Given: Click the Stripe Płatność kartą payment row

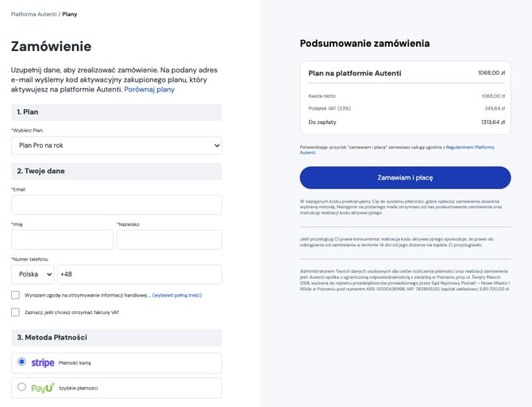Looking at the screenshot, I should tap(117, 363).
